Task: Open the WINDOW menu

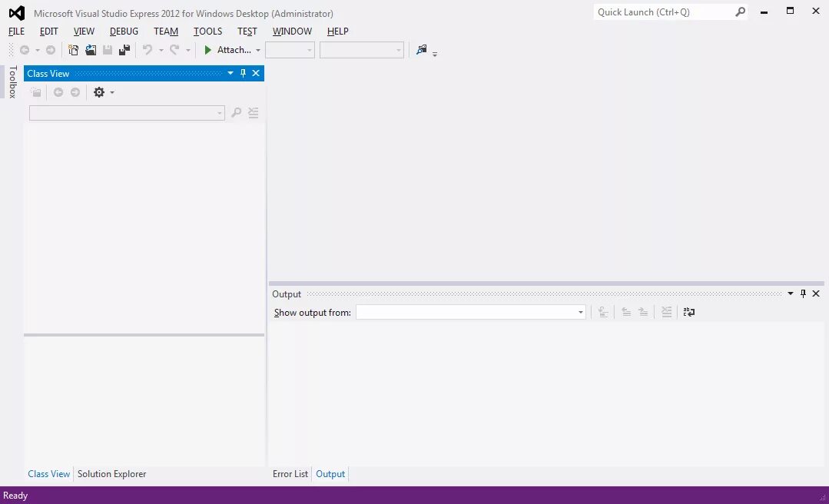Action: pos(292,31)
